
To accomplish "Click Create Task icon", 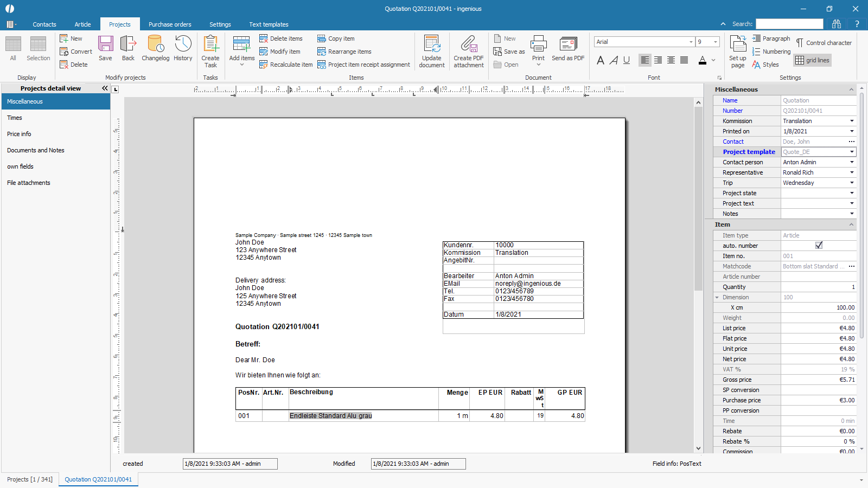I will tap(210, 51).
